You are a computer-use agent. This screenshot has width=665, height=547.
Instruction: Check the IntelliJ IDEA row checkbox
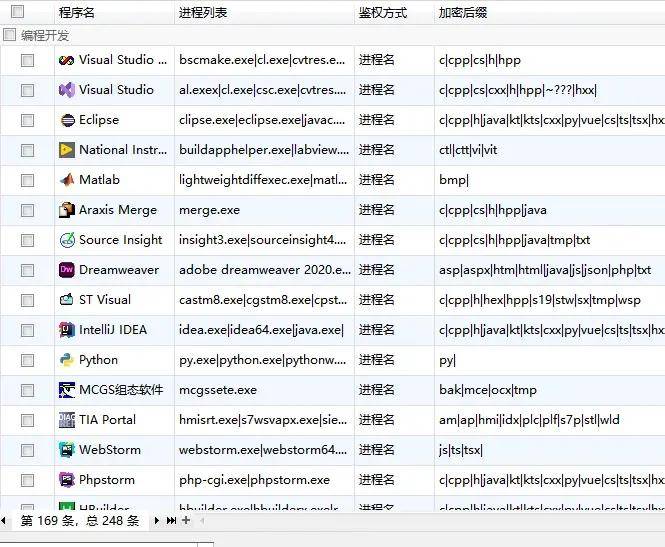pos(28,330)
